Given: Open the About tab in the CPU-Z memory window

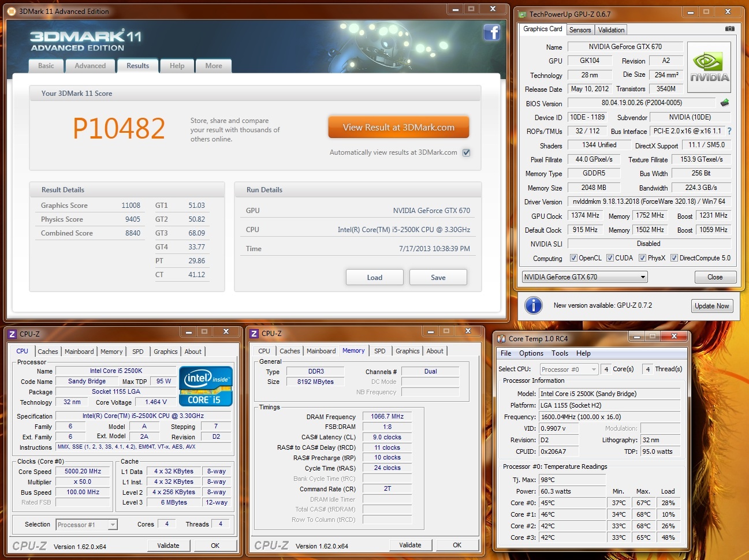Looking at the screenshot, I should coord(435,351).
